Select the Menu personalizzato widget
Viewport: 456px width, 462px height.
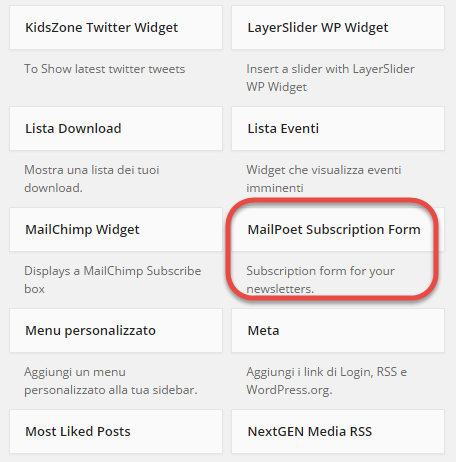coord(116,330)
